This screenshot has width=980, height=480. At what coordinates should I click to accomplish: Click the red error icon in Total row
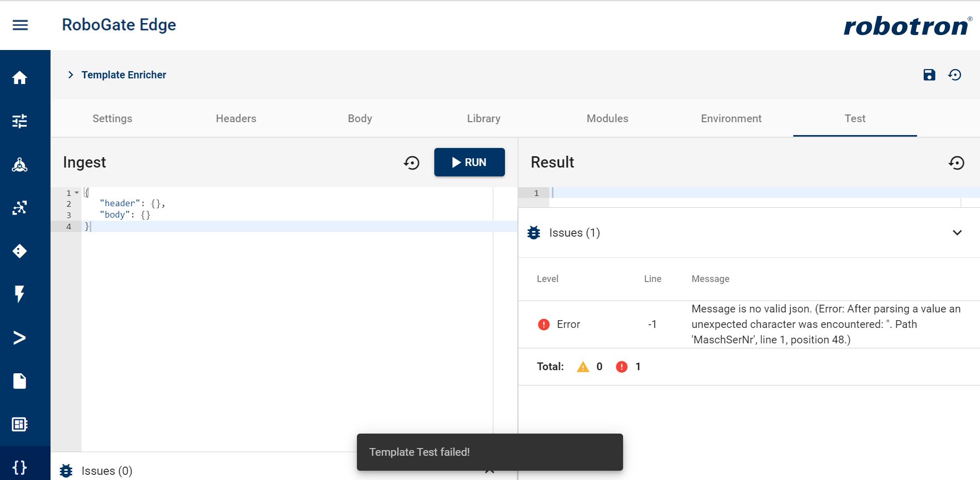[622, 367]
